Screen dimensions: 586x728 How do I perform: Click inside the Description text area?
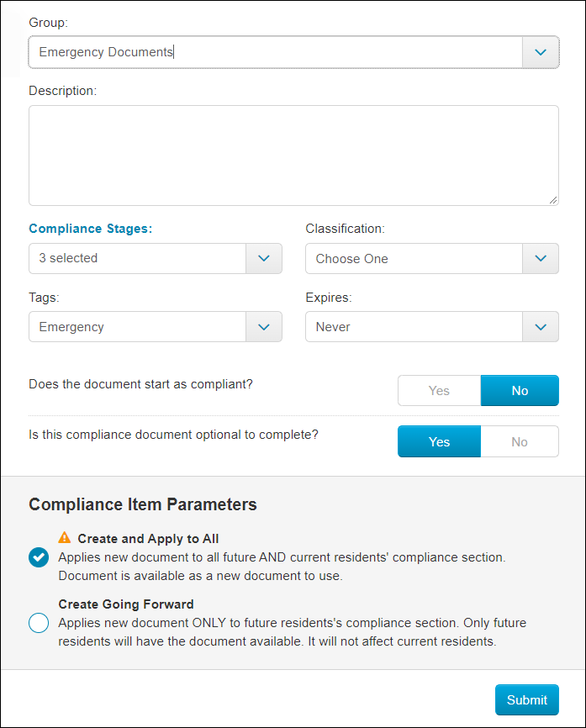[293, 156]
